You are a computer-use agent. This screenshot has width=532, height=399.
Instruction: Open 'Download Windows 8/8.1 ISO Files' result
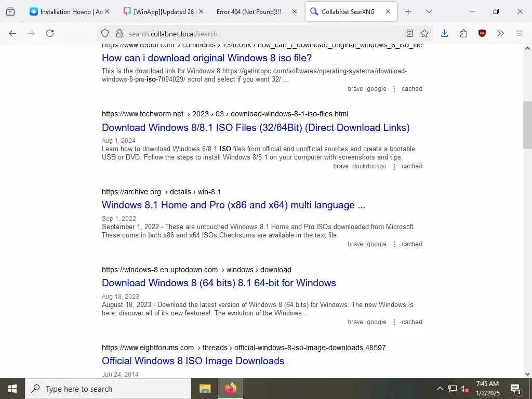coord(256,128)
